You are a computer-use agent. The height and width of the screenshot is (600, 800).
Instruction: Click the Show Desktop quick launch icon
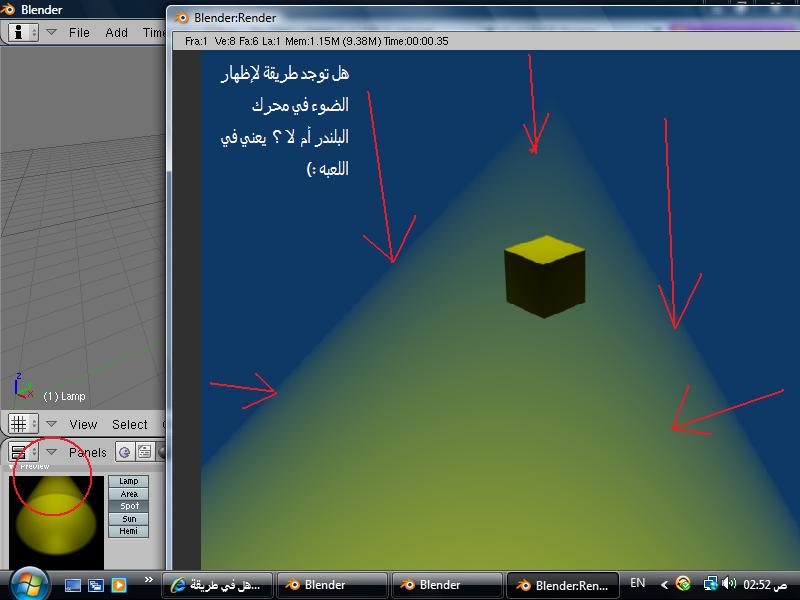pos(72,585)
